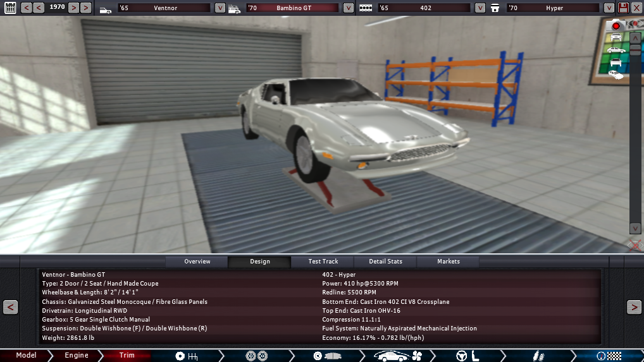Viewport: 644px width, 362px height.
Task: Expand the Hyper engine variant dropdown
Action: point(608,8)
